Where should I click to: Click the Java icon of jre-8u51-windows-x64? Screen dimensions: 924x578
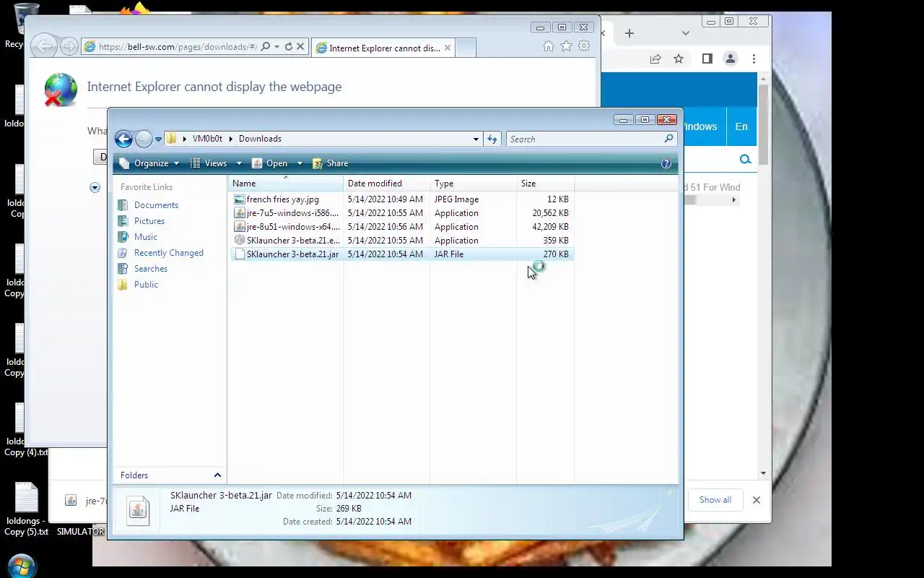pyautogui.click(x=240, y=227)
